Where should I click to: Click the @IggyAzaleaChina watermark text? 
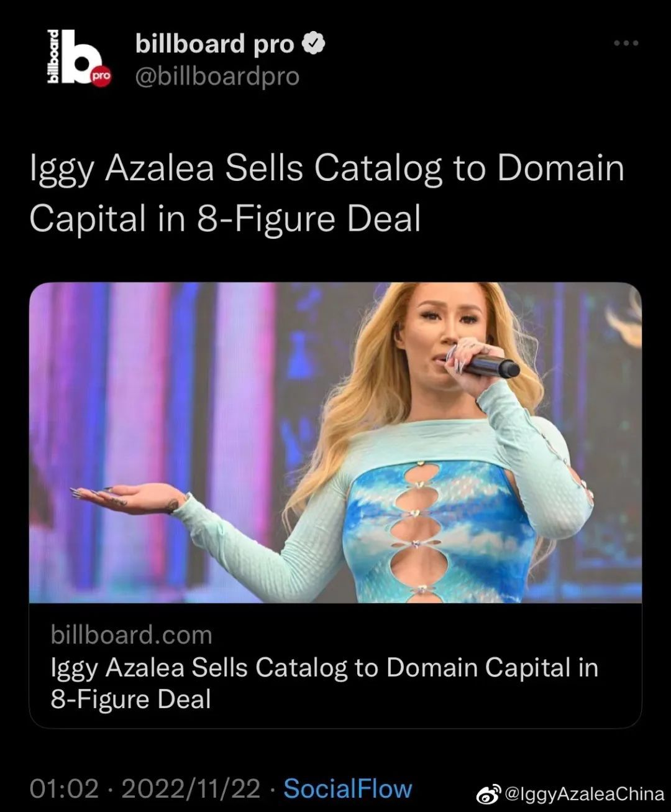point(584,795)
